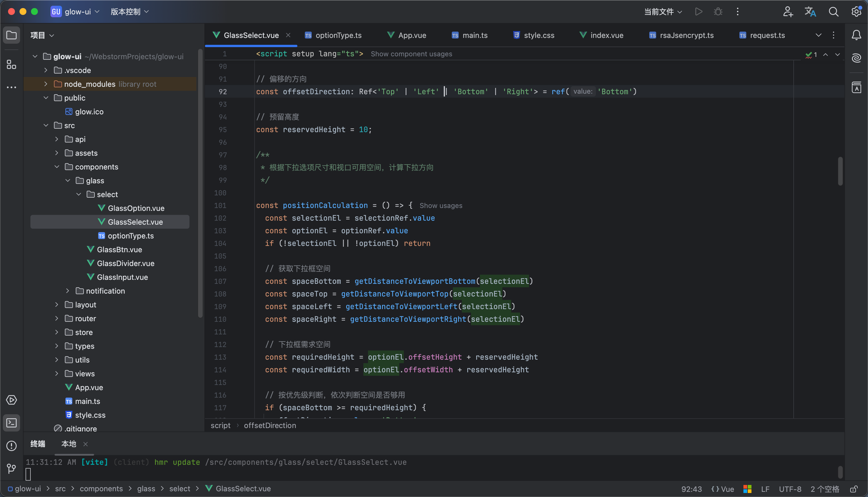Screen dimensions: 868x497
Task: Open the Notifications bell icon
Action: coord(856,35)
